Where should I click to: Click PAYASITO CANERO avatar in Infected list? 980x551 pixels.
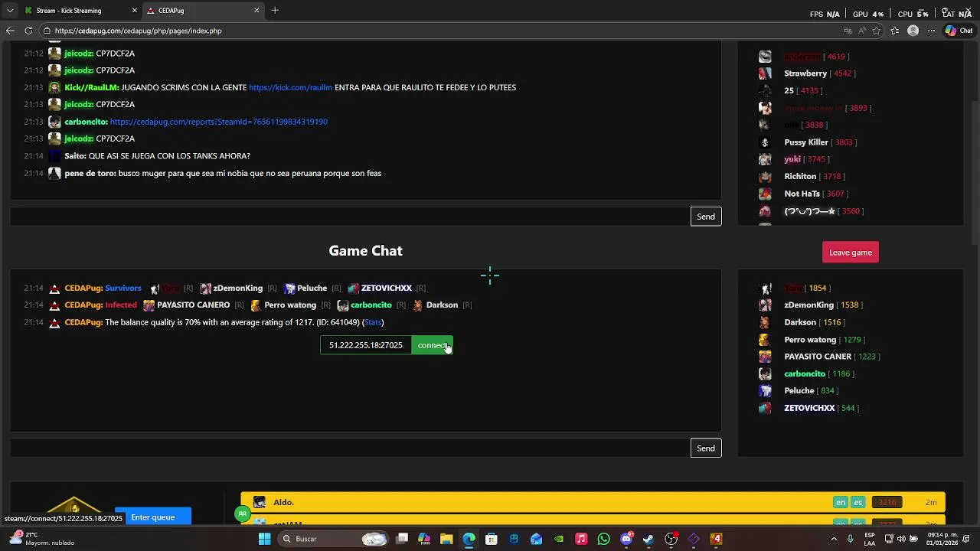[149, 305]
